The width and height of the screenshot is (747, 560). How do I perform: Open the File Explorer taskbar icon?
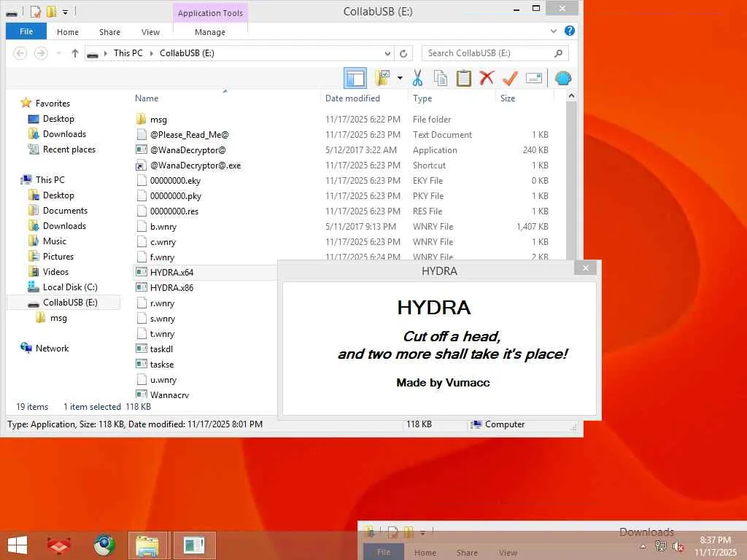pos(149,545)
